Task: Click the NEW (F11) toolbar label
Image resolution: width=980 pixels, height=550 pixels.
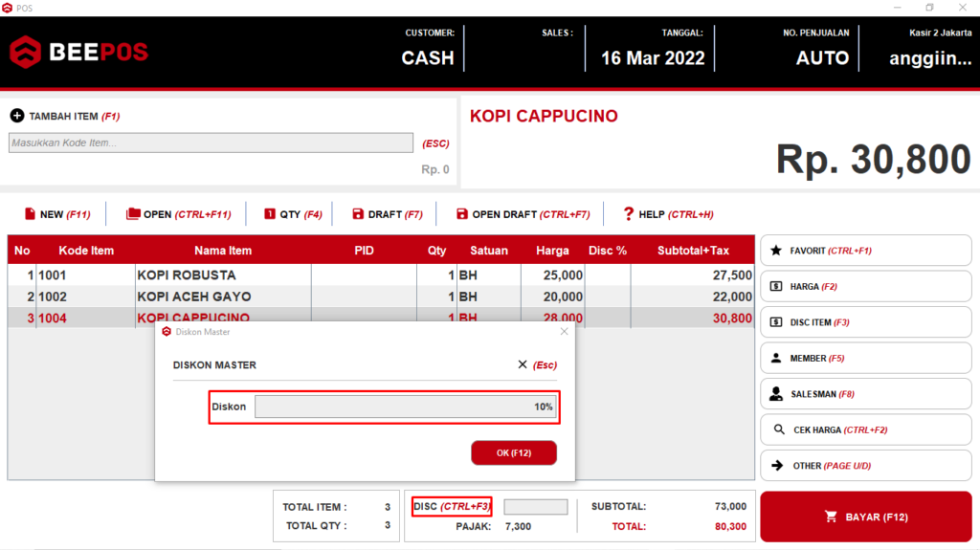Action: click(65, 214)
